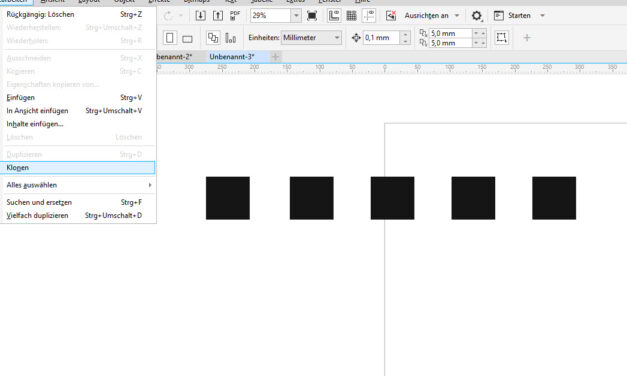Click the lower 5,0 mm field

click(451, 43)
